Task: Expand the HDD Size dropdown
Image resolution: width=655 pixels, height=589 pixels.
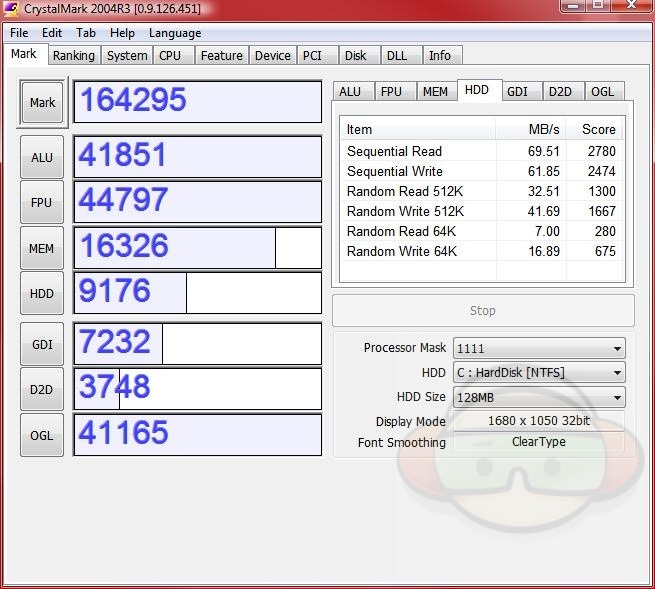Action: pos(538,397)
